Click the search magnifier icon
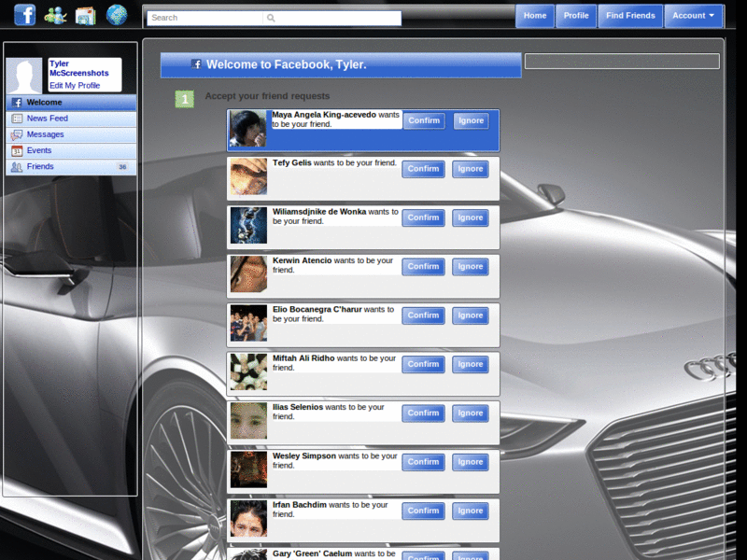Viewport: 747px width, 560px height. click(271, 17)
